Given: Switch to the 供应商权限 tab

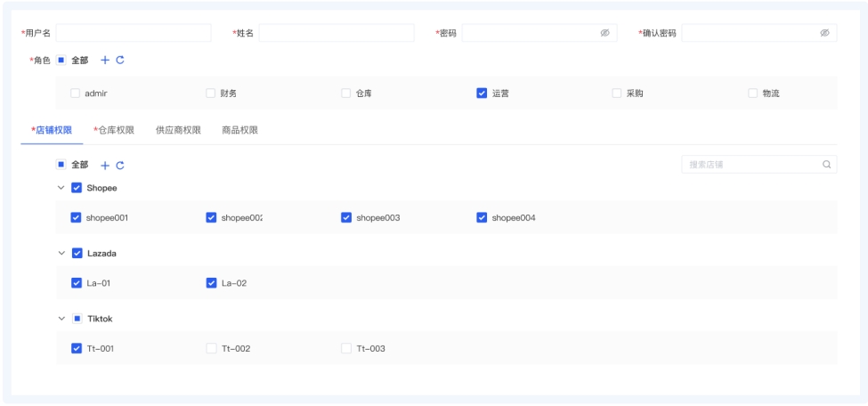Looking at the screenshot, I should pyautogui.click(x=178, y=131).
